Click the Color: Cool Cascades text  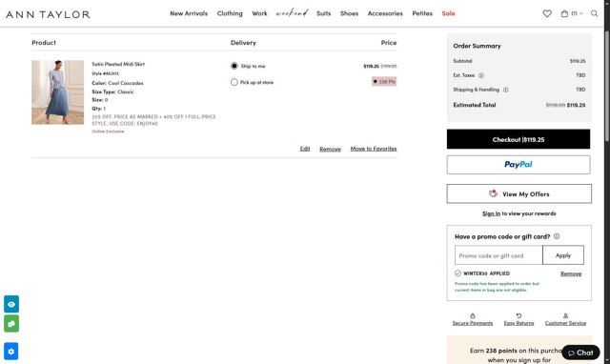[117, 83]
